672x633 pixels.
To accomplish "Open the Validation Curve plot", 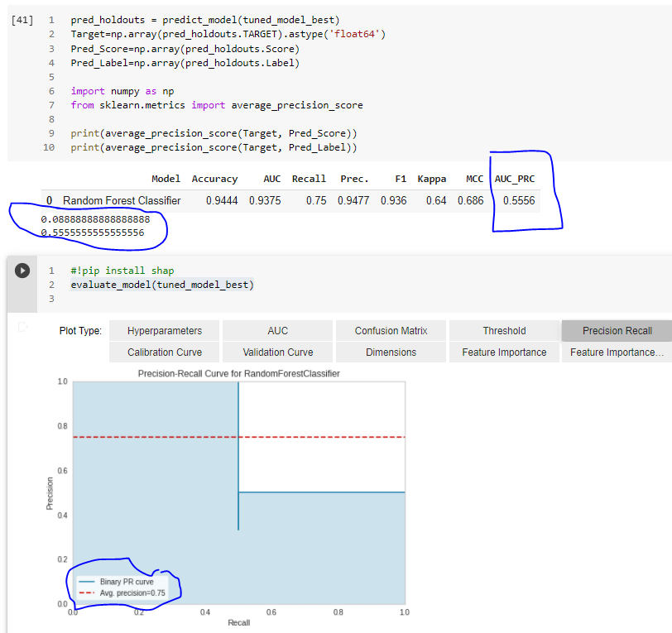I will [276, 352].
